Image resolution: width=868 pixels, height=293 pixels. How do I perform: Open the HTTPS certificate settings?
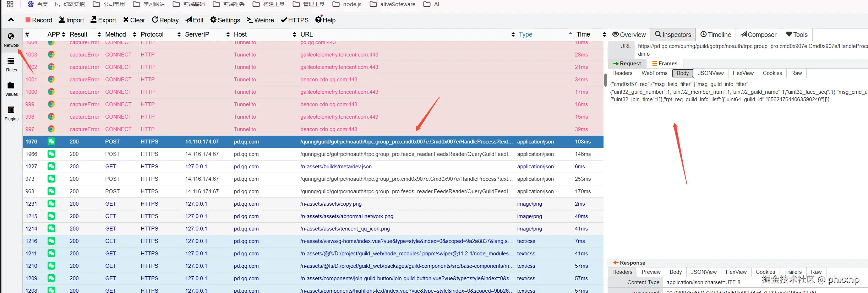click(294, 20)
